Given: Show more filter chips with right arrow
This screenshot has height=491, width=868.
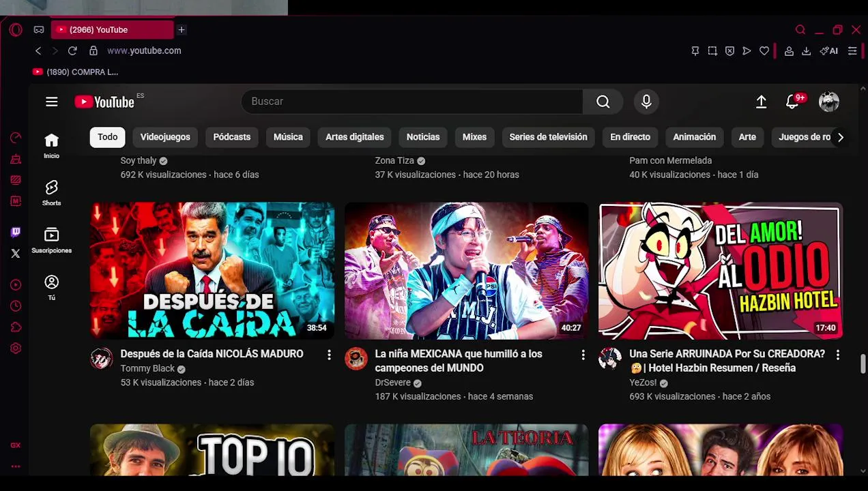Looking at the screenshot, I should (x=841, y=137).
